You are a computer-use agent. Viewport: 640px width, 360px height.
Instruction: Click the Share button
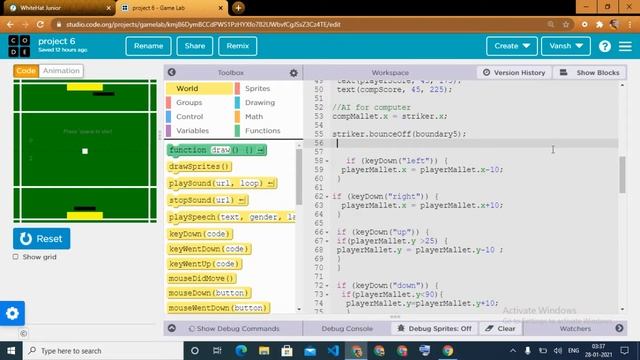195,46
